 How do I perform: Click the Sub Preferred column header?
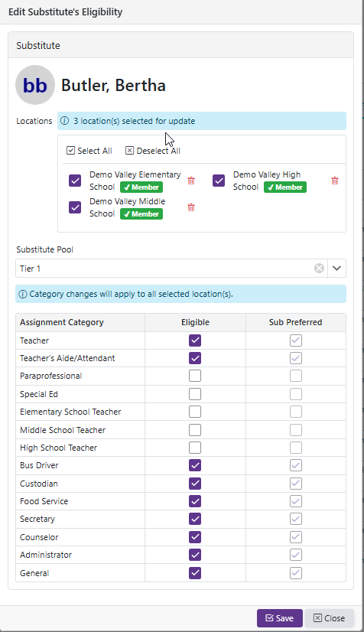(x=295, y=322)
